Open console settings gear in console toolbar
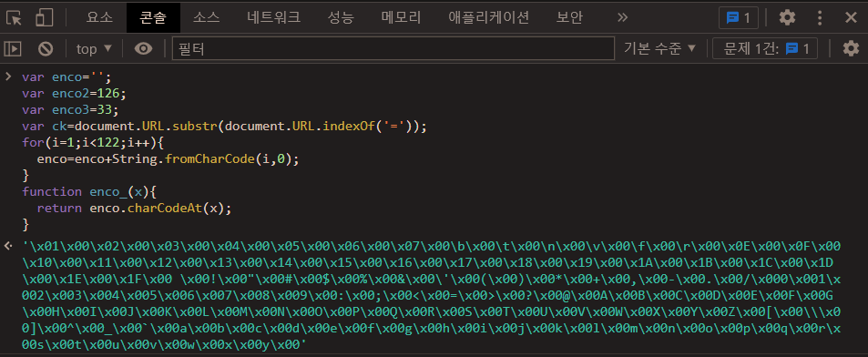868x357 pixels. (x=851, y=48)
